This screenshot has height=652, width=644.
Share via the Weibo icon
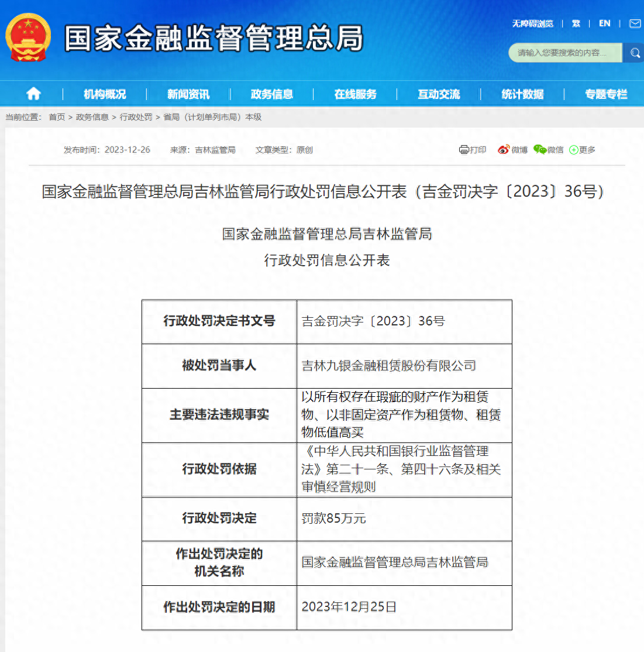tap(504, 150)
